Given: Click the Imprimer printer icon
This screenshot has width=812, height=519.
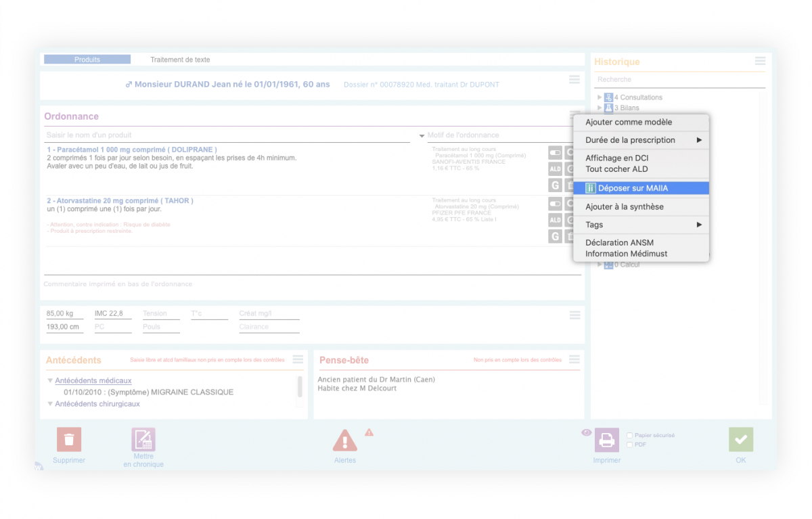Looking at the screenshot, I should (x=607, y=440).
